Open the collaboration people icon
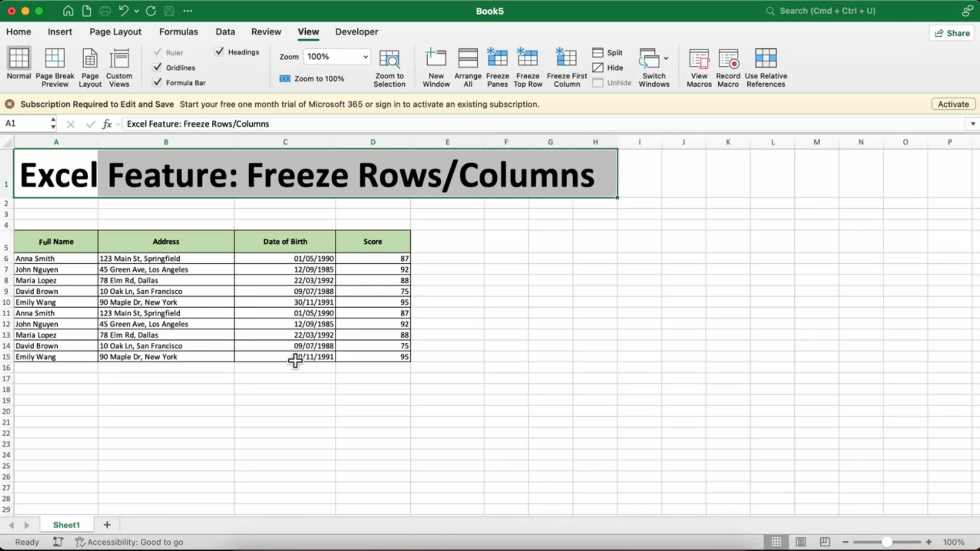Image resolution: width=980 pixels, height=551 pixels. [x=967, y=11]
